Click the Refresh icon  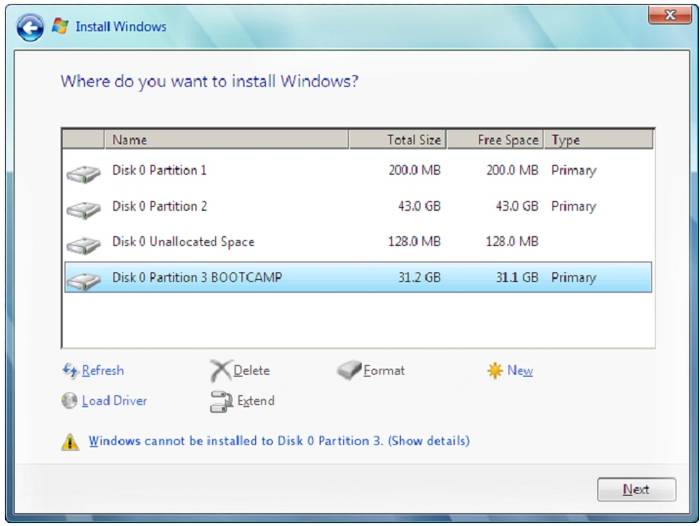(70, 371)
